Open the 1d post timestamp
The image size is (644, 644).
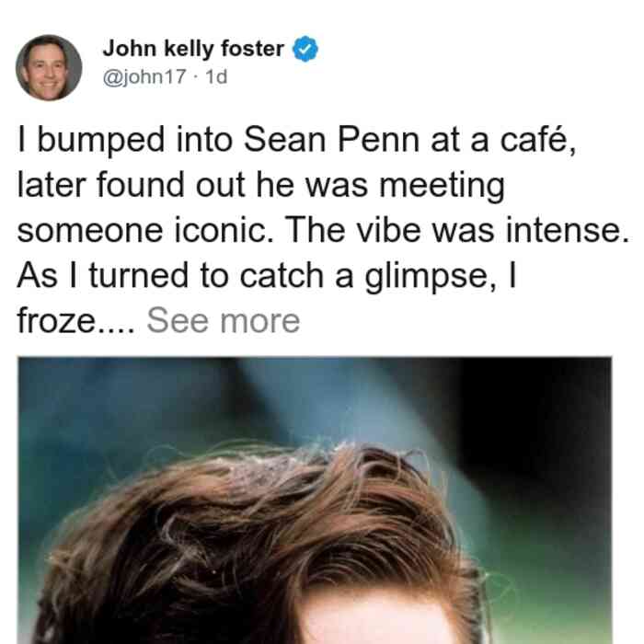(x=216, y=76)
